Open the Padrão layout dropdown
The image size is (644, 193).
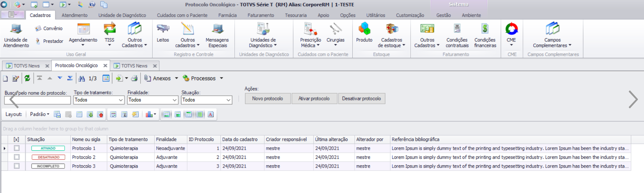click(x=39, y=114)
